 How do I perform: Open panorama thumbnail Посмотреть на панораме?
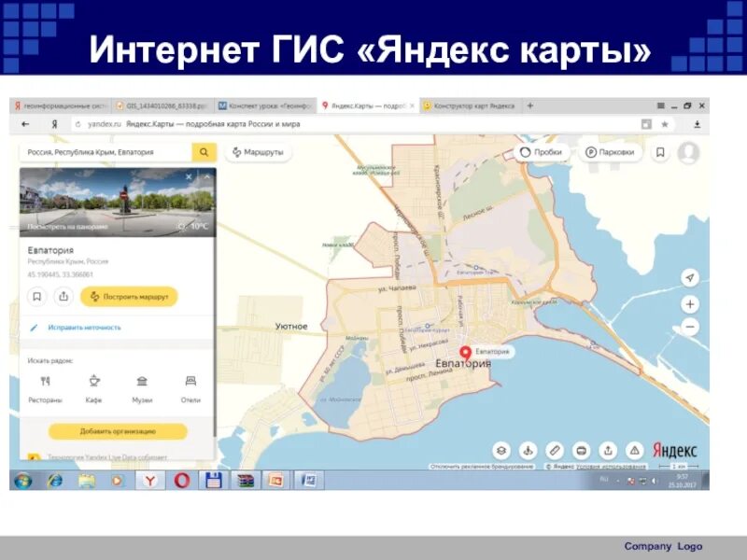(118, 203)
